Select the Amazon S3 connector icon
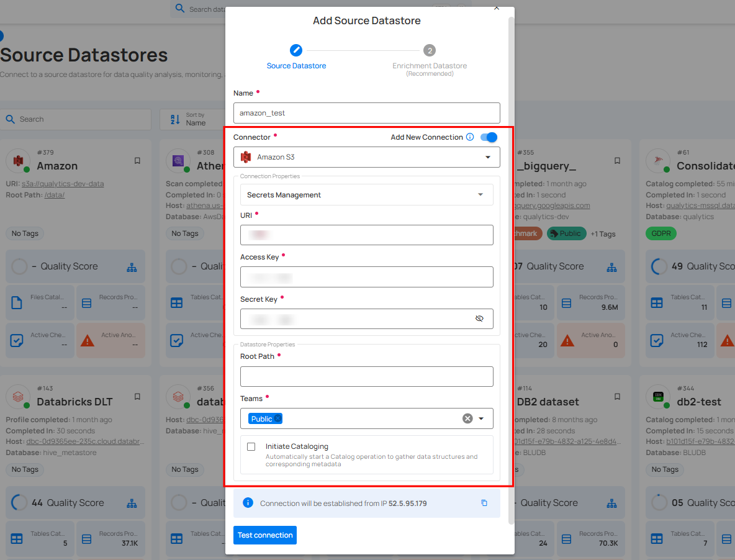 pos(246,157)
